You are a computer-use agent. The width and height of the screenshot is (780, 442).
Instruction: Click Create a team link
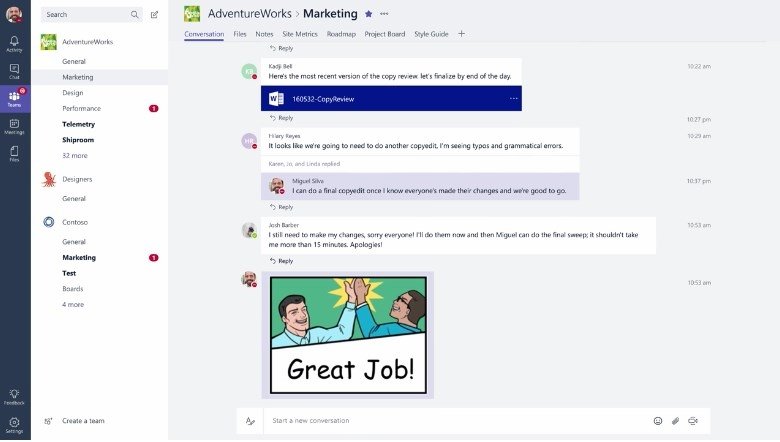[x=83, y=421]
